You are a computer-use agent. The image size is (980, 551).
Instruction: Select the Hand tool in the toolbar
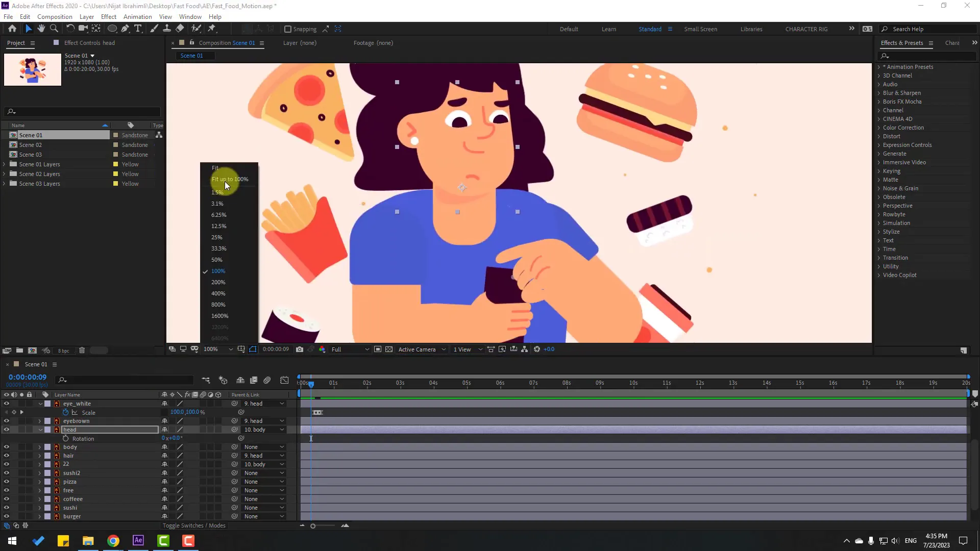[x=41, y=29]
